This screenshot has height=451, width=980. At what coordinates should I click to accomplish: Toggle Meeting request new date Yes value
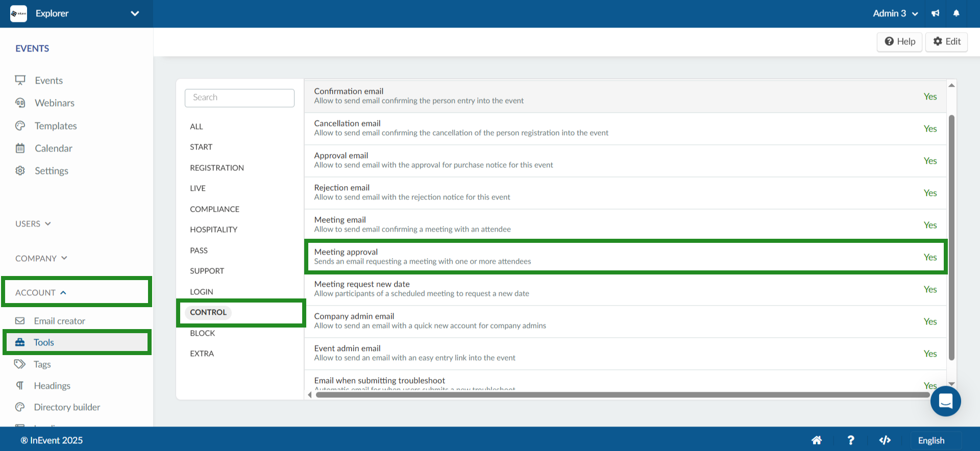tap(930, 289)
